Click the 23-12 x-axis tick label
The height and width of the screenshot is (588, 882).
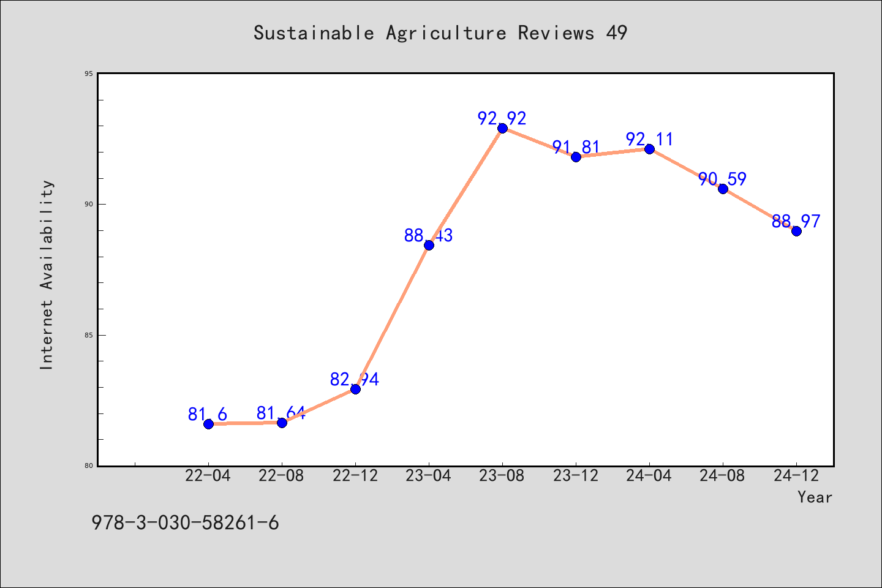point(576,476)
